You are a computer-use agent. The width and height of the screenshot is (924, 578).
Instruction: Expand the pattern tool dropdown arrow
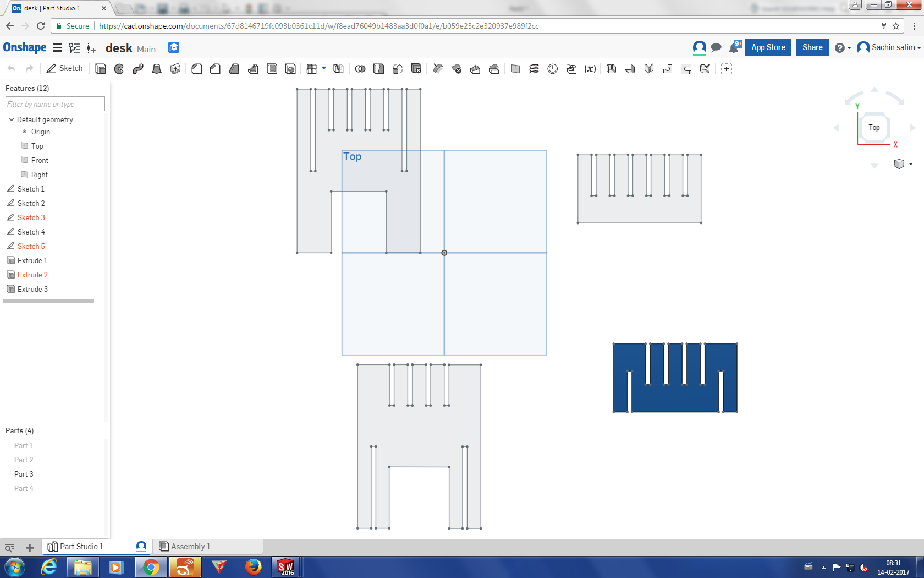[324, 68]
